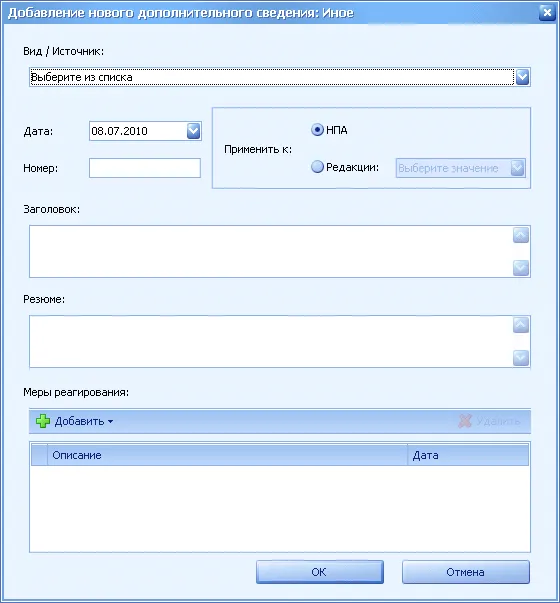560x603 pixels.
Task: Click inside the Заголовок text area
Action: tap(271, 252)
